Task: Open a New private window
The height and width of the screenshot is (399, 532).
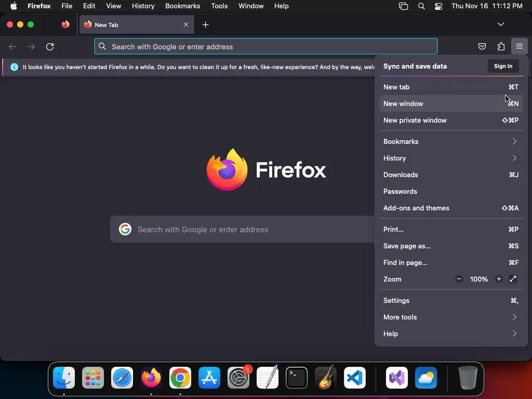Action: click(x=451, y=120)
